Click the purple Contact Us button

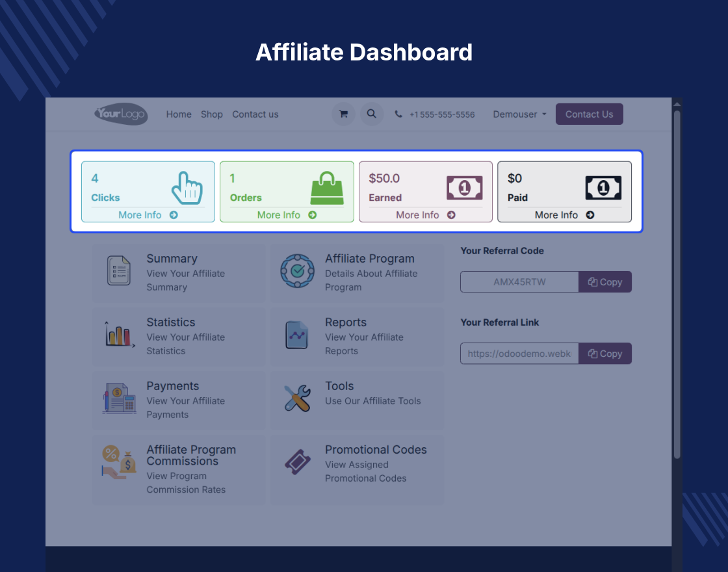pyautogui.click(x=589, y=114)
